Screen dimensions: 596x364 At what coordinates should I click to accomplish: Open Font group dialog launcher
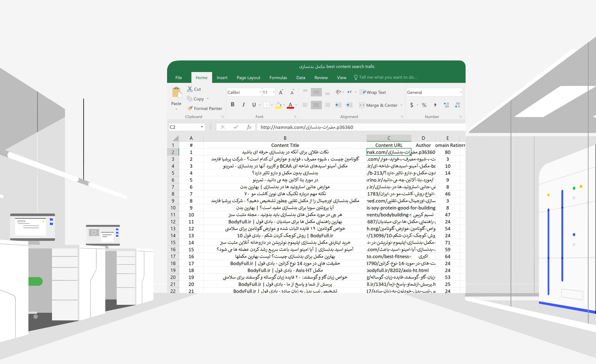click(295, 117)
